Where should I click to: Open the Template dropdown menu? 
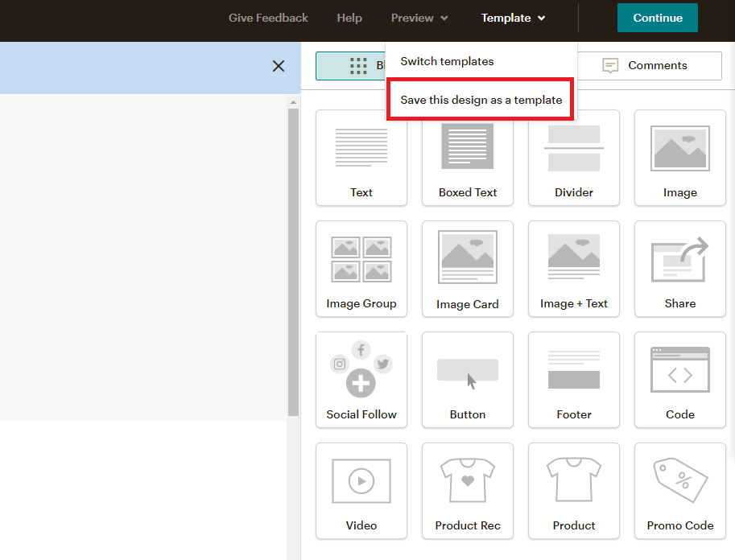512,18
